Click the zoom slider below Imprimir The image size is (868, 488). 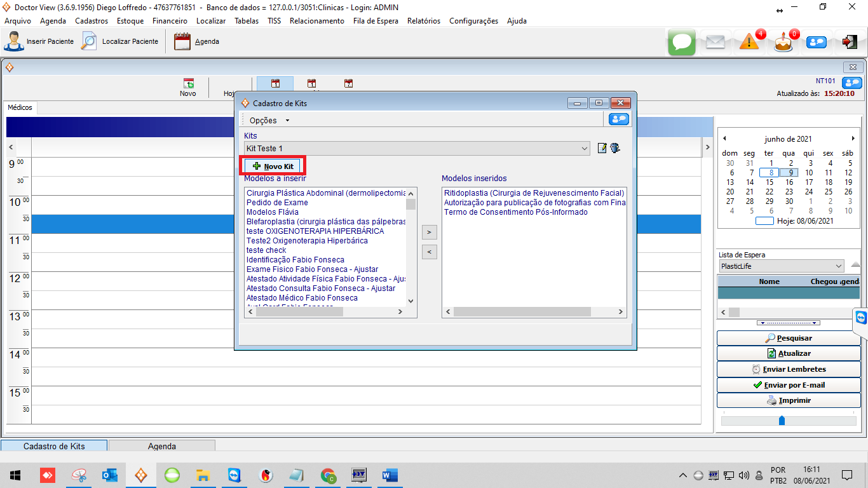click(x=782, y=421)
